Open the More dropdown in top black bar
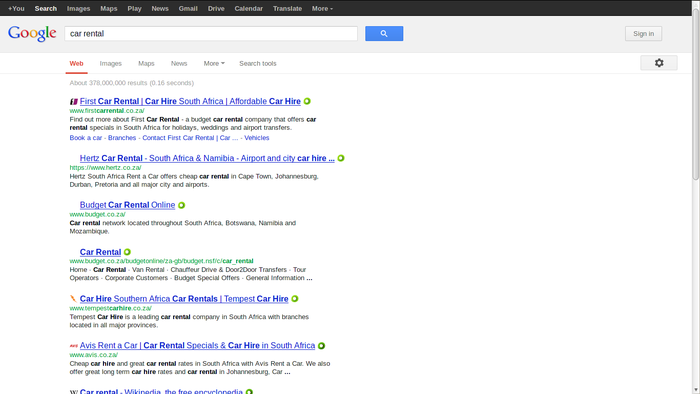700x394 pixels. pos(322,8)
